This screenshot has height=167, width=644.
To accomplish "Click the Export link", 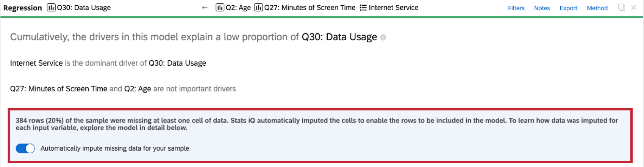I will tap(568, 8).
